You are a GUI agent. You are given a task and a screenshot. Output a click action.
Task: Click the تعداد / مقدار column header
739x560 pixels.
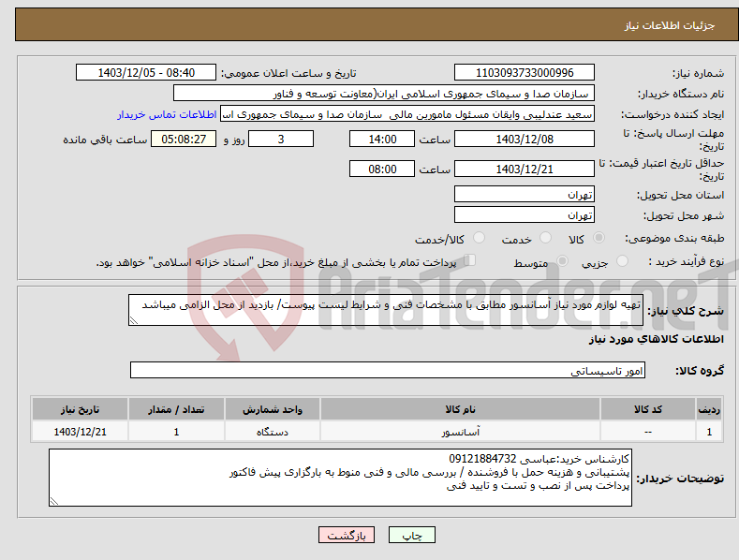point(176,409)
